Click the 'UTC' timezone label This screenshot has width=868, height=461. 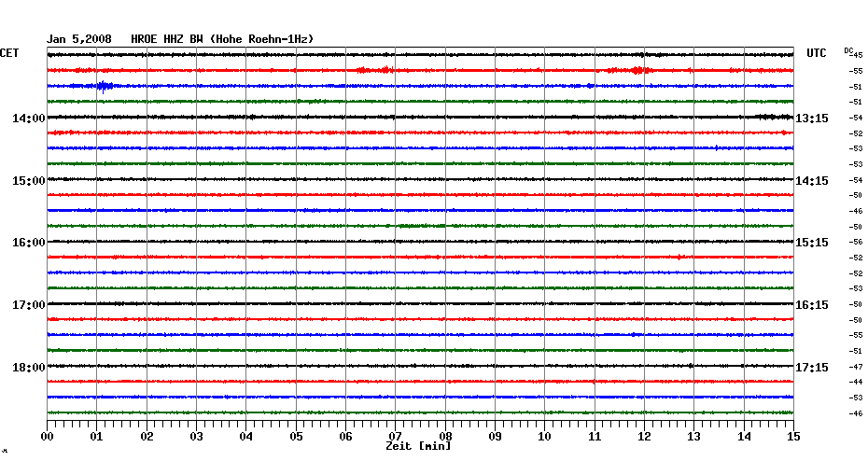(817, 53)
